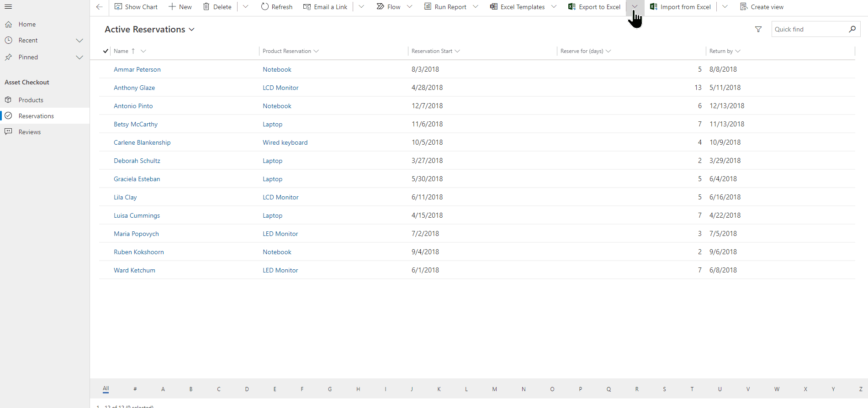Sort by the Name column header

point(121,51)
